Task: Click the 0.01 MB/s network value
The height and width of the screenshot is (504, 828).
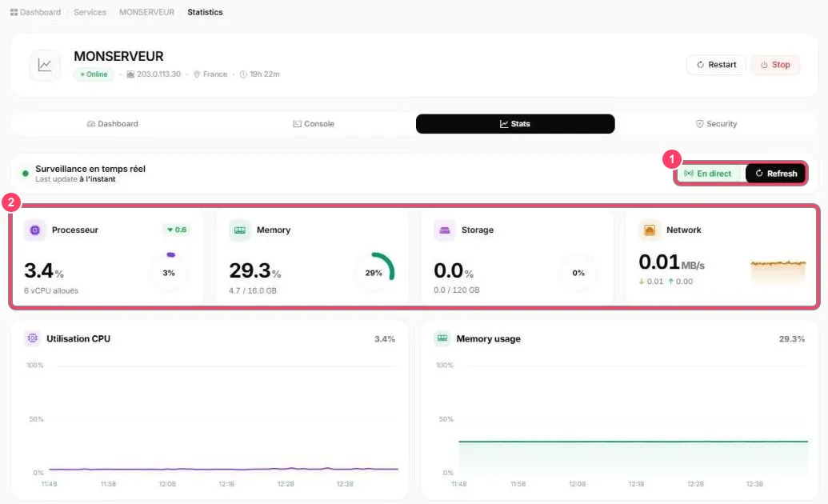Action: click(672, 262)
